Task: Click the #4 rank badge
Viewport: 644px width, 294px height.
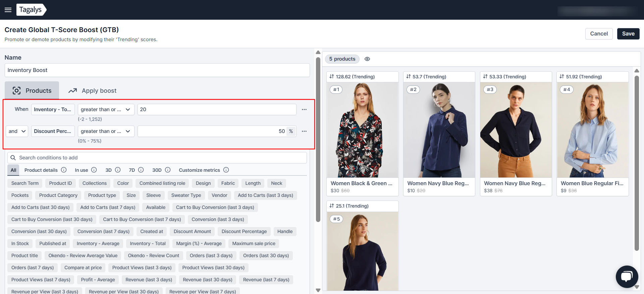Action: [567, 90]
